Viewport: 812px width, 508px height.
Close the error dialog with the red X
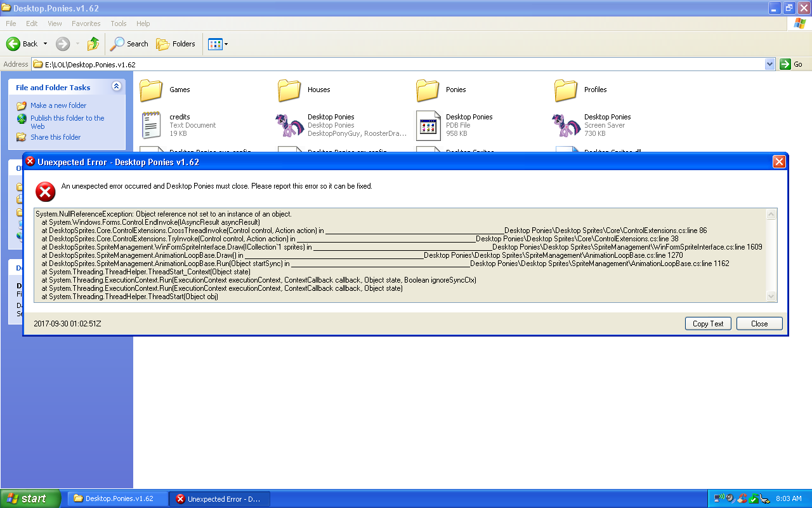pyautogui.click(x=780, y=162)
